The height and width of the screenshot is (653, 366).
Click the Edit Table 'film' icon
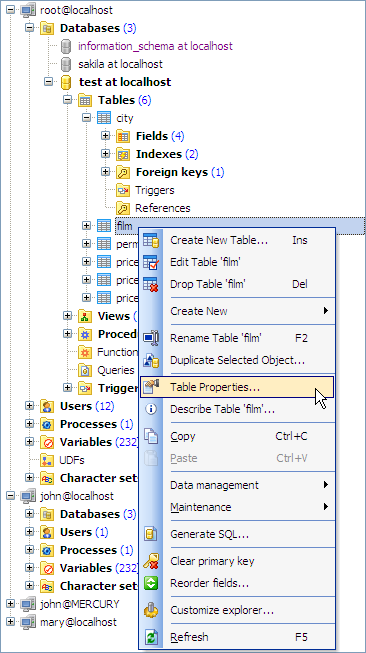[151, 262]
